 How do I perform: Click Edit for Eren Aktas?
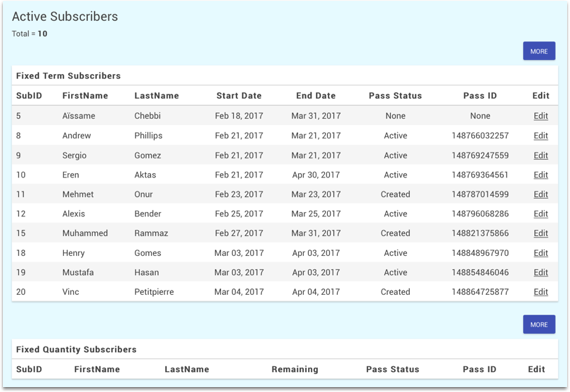pyautogui.click(x=541, y=175)
